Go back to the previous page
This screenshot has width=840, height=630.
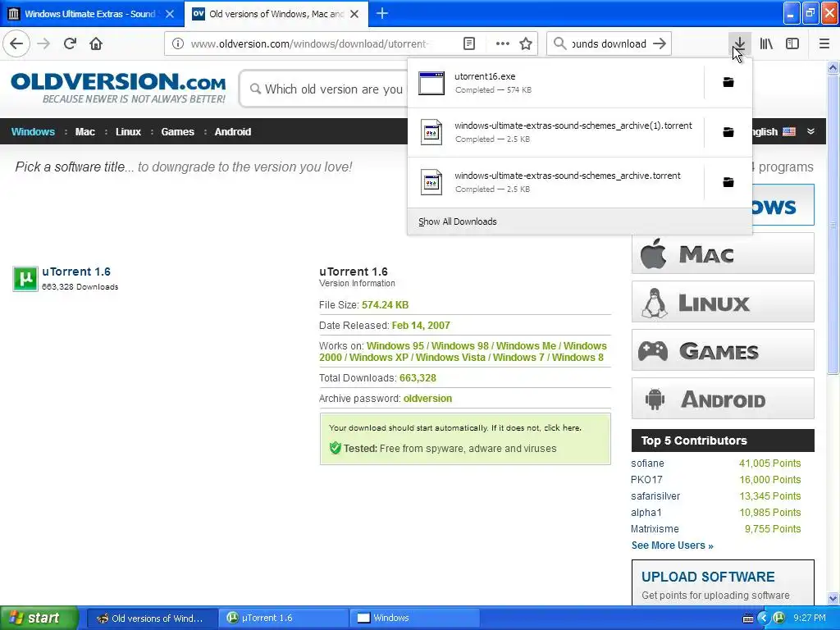click(16, 43)
